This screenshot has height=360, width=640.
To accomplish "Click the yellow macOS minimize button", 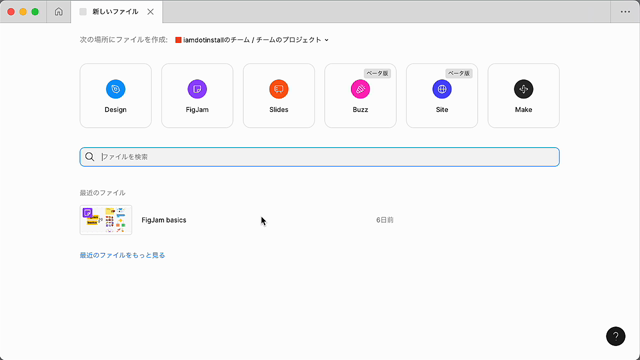I will pyautogui.click(x=23, y=11).
